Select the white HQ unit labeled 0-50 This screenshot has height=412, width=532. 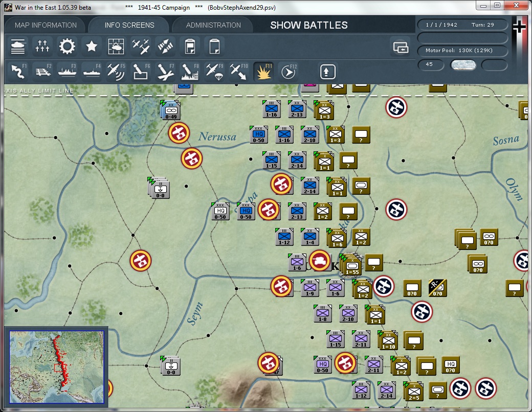220,211
